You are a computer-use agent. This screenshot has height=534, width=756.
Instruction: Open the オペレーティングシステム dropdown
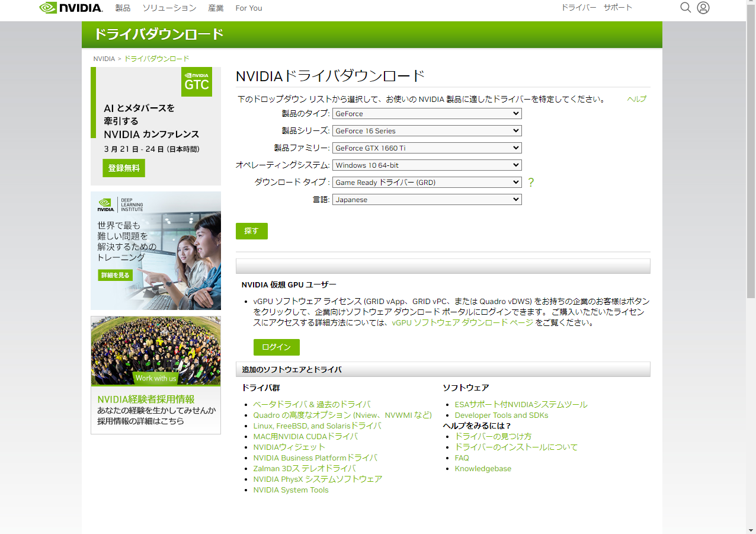[x=427, y=165]
